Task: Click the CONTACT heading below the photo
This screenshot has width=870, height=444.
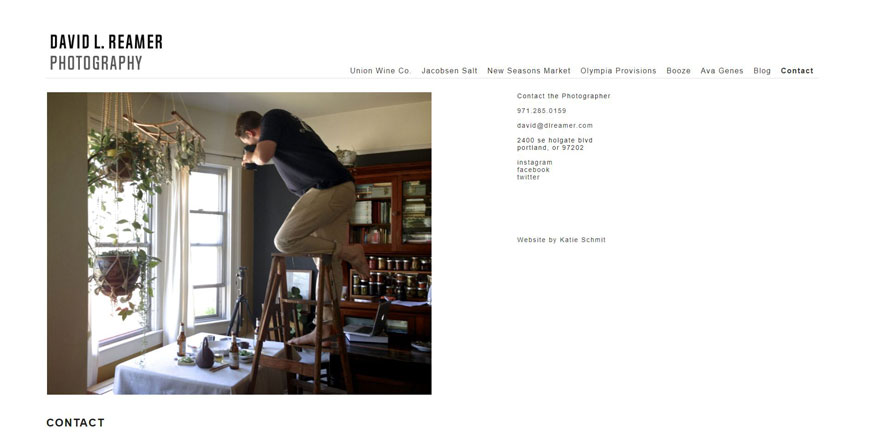Action: point(75,423)
